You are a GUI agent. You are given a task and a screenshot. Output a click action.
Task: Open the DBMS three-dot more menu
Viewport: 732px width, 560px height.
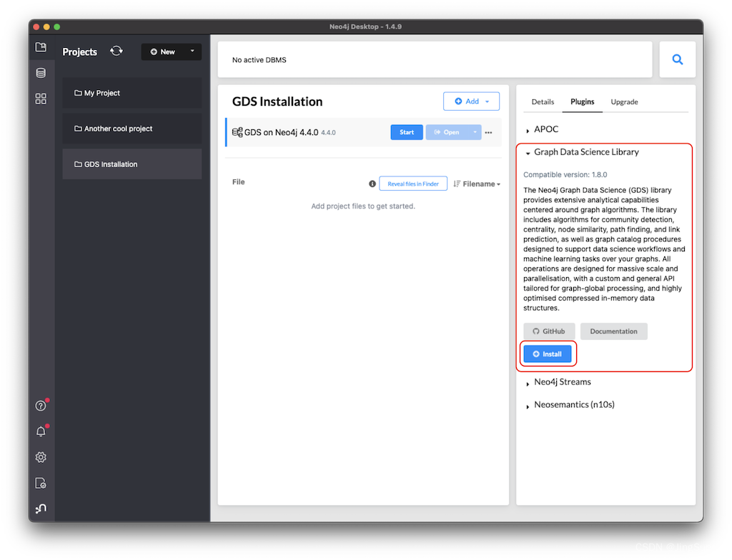(488, 133)
